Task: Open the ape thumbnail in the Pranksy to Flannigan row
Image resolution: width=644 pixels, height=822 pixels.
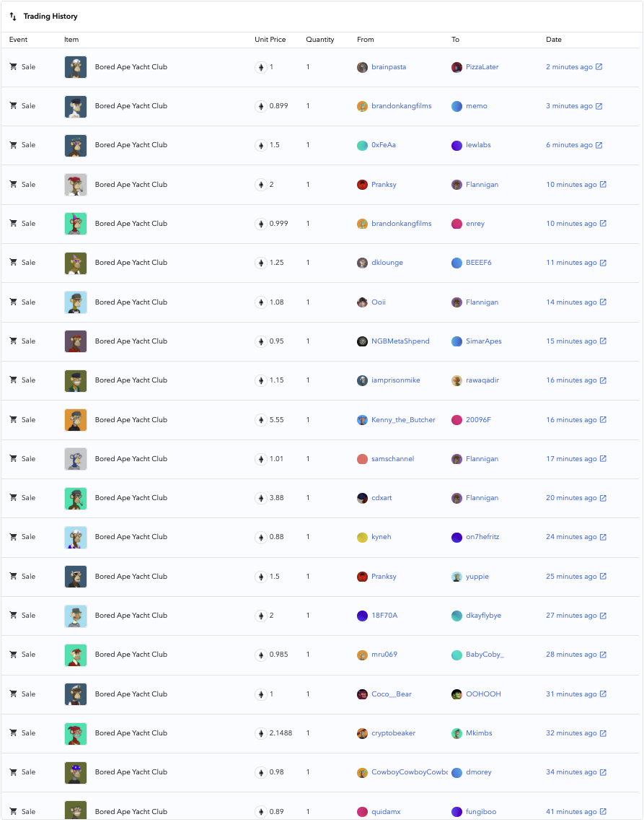Action: (76, 185)
